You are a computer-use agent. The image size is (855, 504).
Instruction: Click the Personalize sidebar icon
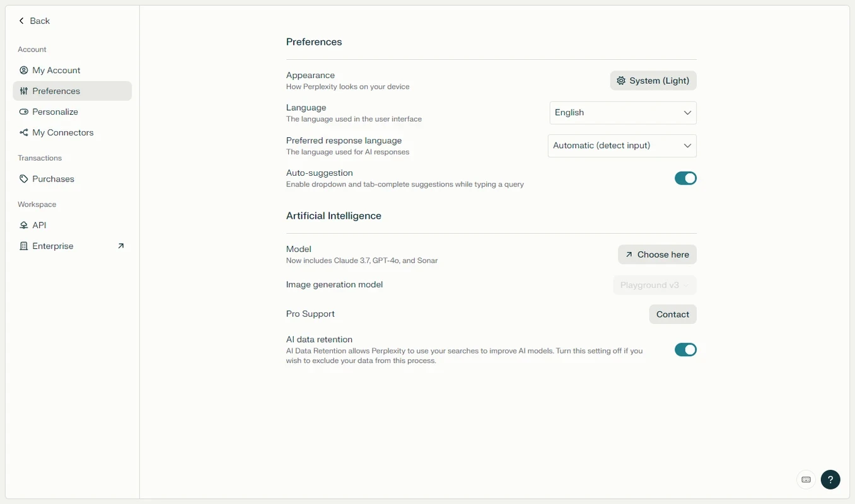24,112
